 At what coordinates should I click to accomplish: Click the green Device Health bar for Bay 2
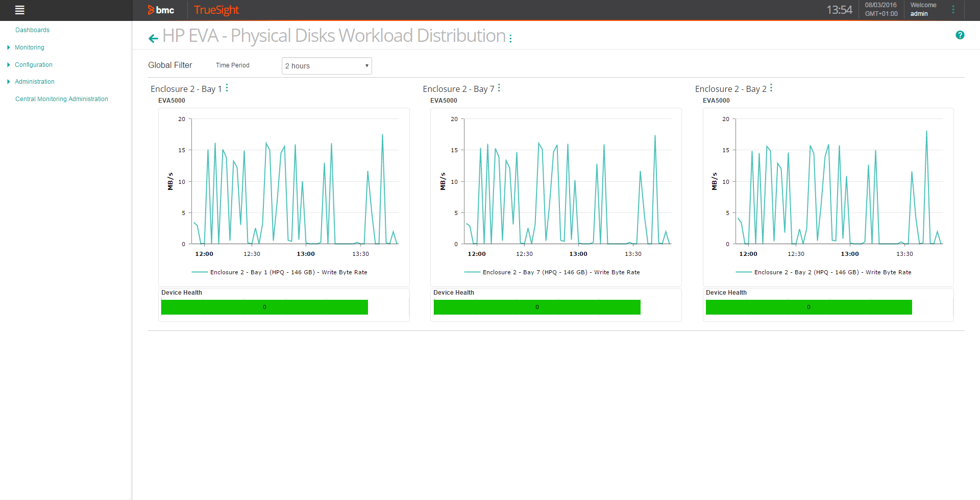pyautogui.click(x=808, y=307)
